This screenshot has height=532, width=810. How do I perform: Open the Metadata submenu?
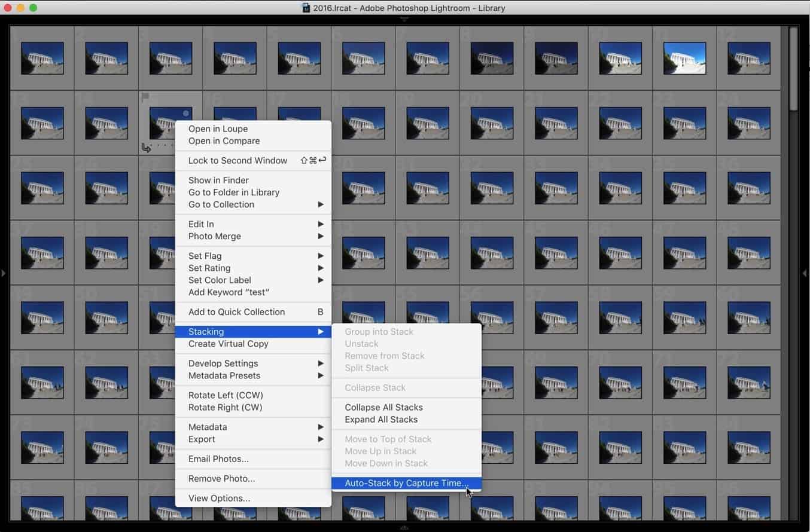(253, 427)
